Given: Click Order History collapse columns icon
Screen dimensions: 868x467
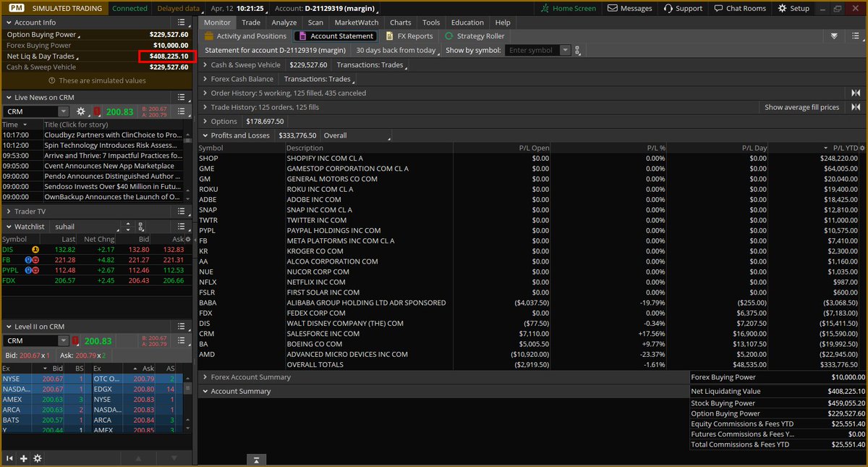Looking at the screenshot, I should pos(856,93).
